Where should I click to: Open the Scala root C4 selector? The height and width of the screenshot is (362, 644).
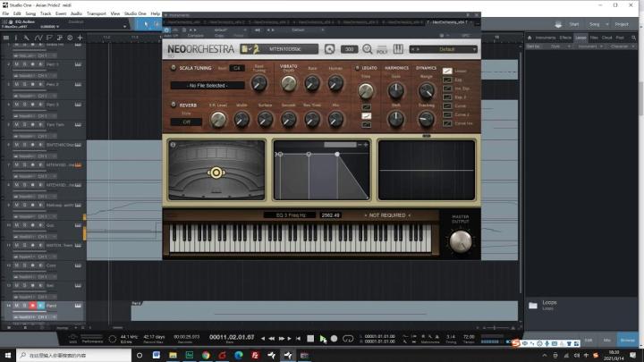[236, 68]
